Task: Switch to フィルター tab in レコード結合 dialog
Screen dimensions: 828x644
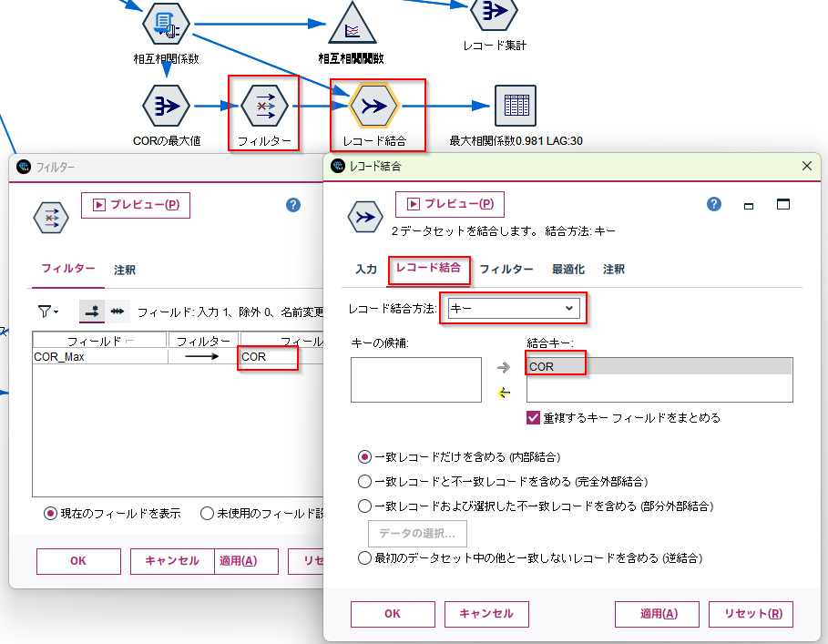Action: (506, 270)
